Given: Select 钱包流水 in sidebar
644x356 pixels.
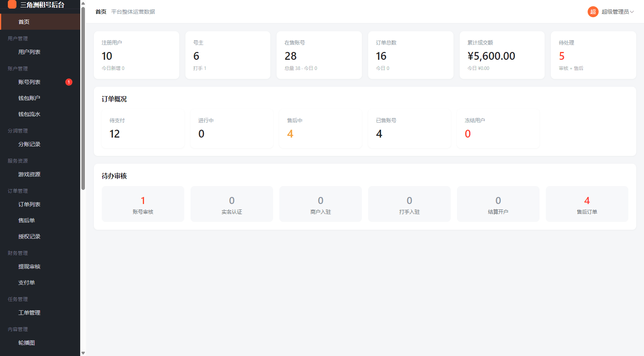Looking at the screenshot, I should pos(40,114).
